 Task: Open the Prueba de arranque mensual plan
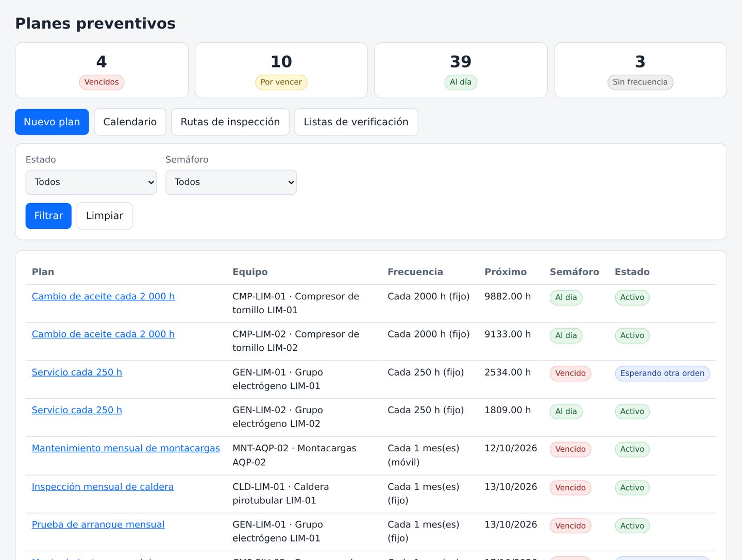(98, 524)
